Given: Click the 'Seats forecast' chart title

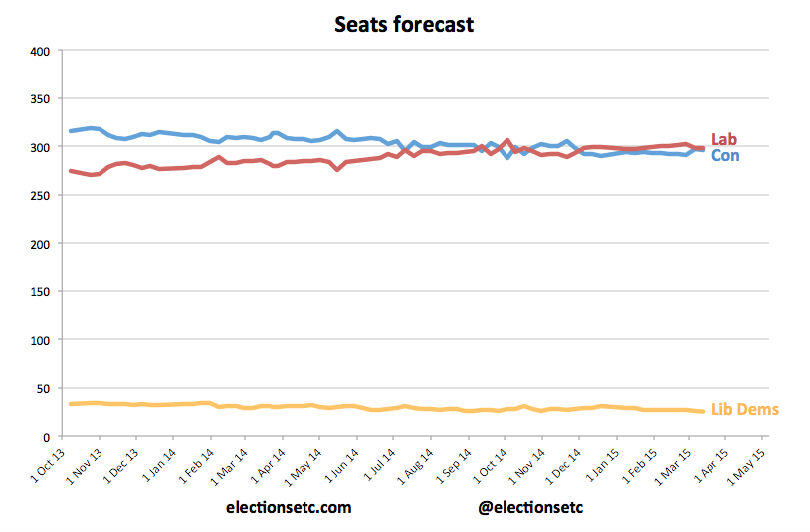Looking at the screenshot, I should 404,24.
